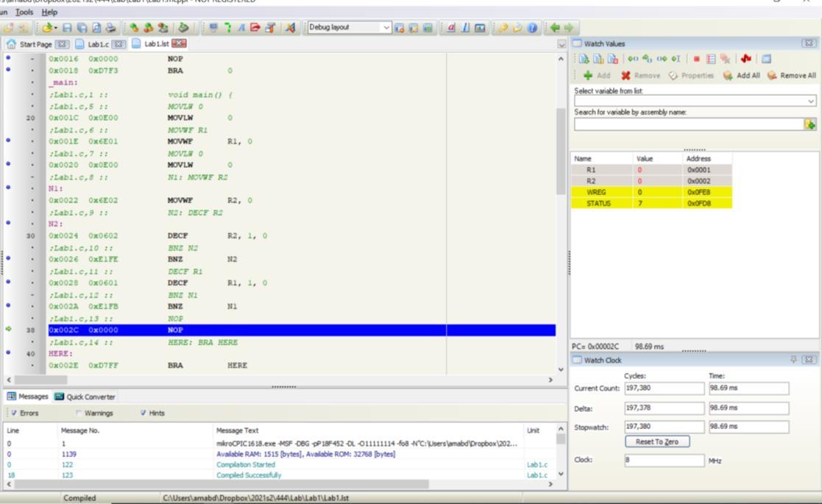Click the Step Out debugger icon

tap(662, 59)
